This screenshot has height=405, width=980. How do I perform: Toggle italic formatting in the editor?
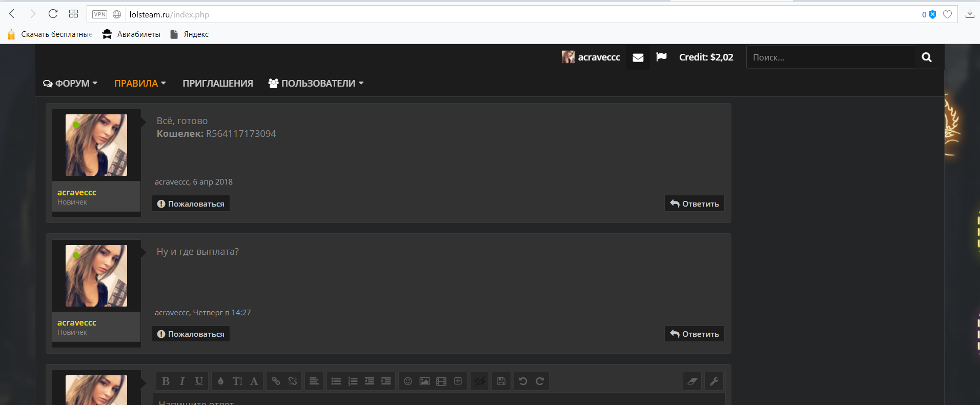pyautogui.click(x=182, y=381)
